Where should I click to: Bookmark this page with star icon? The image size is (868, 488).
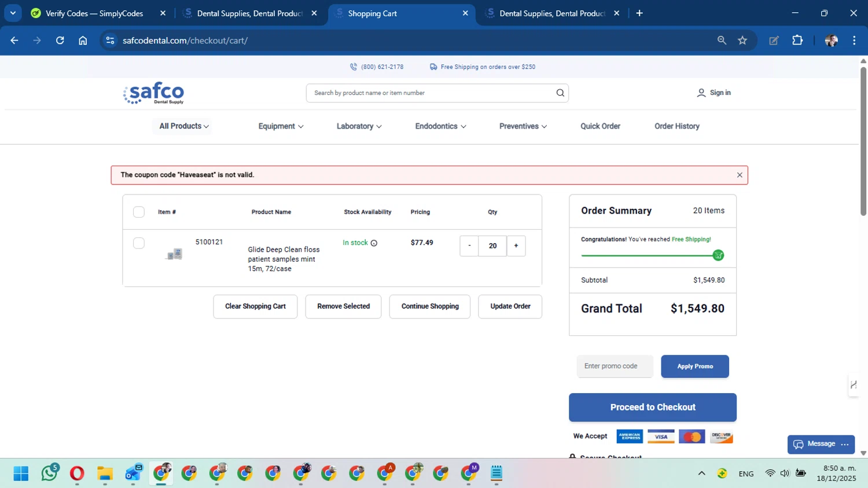742,40
